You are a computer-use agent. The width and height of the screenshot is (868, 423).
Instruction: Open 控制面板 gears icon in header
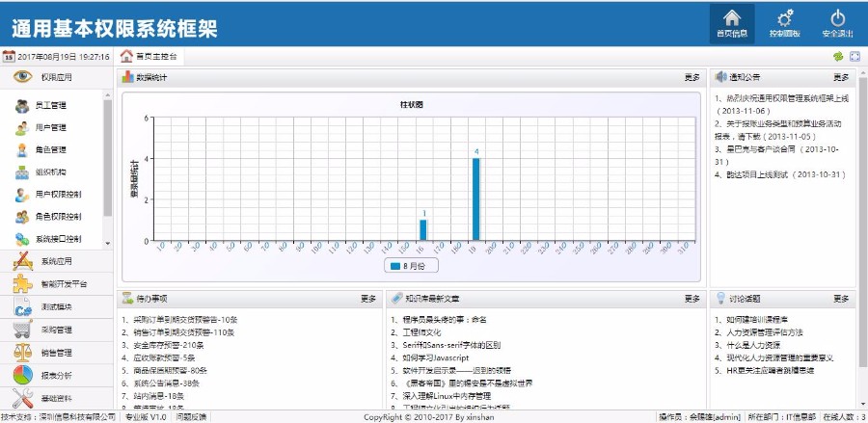pyautogui.click(x=784, y=24)
